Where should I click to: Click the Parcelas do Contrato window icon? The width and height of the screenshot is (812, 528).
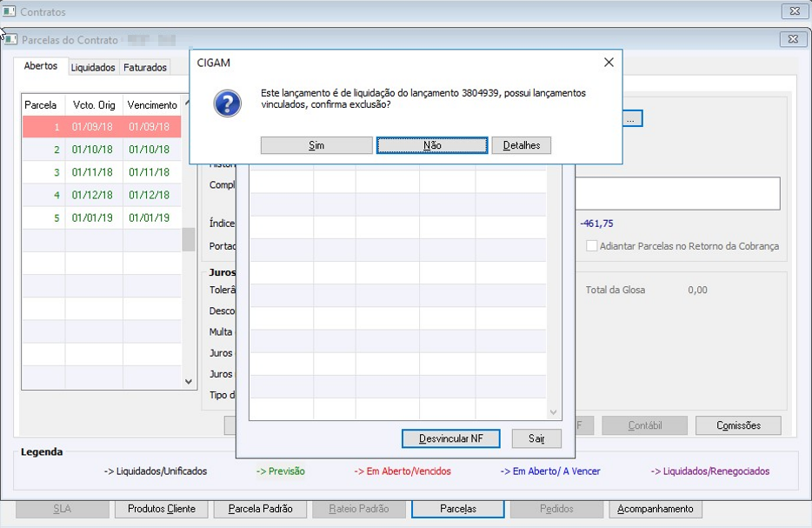pos(11,39)
